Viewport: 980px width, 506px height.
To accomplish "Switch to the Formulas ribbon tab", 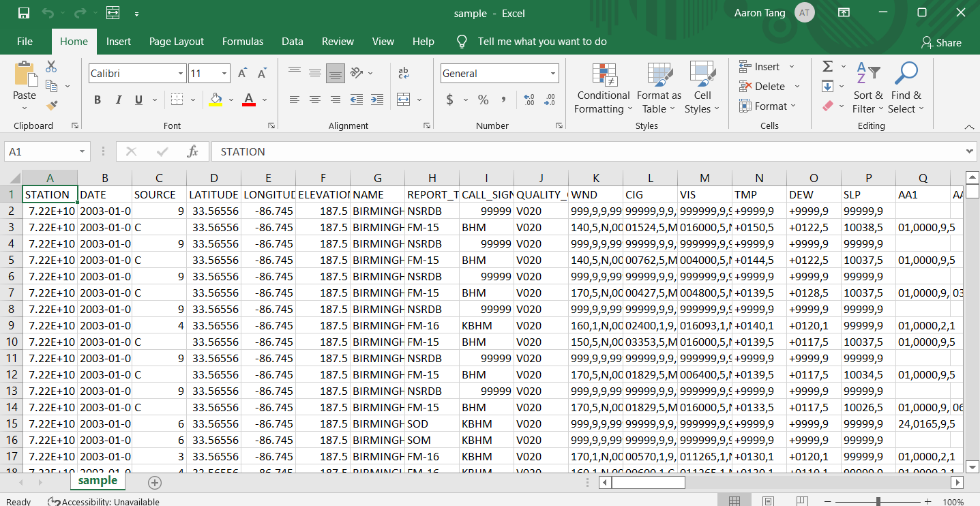I will pos(242,42).
